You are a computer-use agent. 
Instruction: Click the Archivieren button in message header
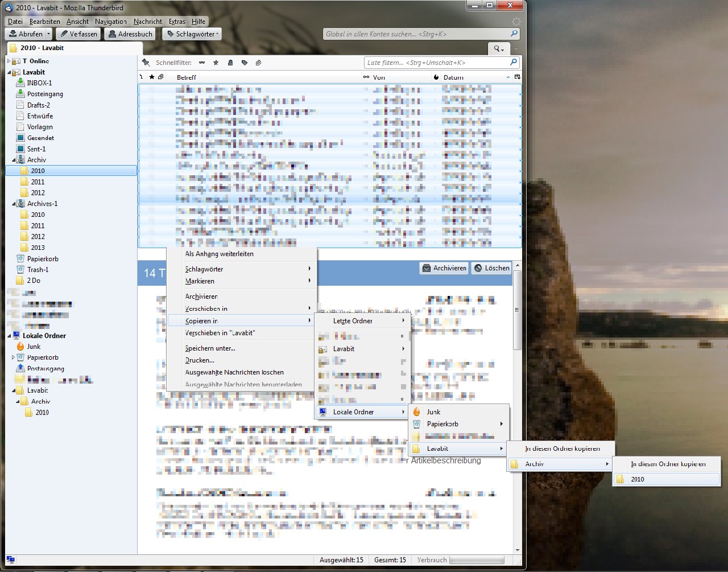(444, 268)
